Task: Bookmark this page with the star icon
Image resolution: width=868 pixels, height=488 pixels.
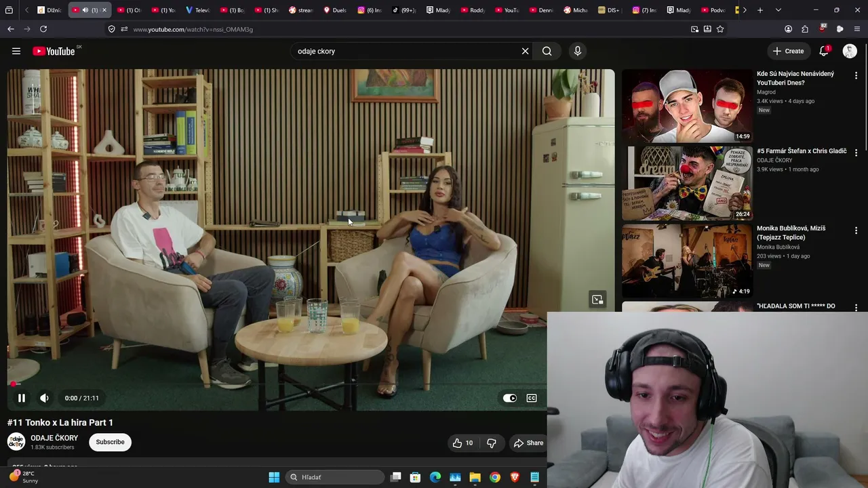Action: click(720, 29)
